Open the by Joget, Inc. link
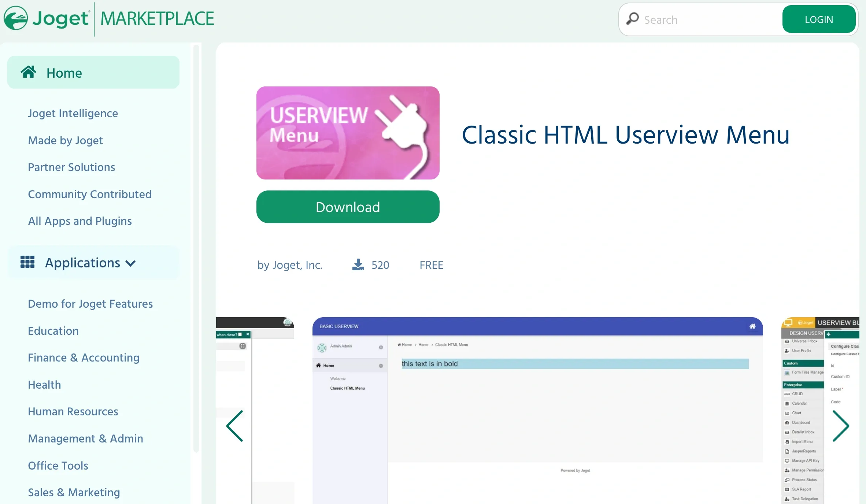This screenshot has width=866, height=504. tap(290, 265)
